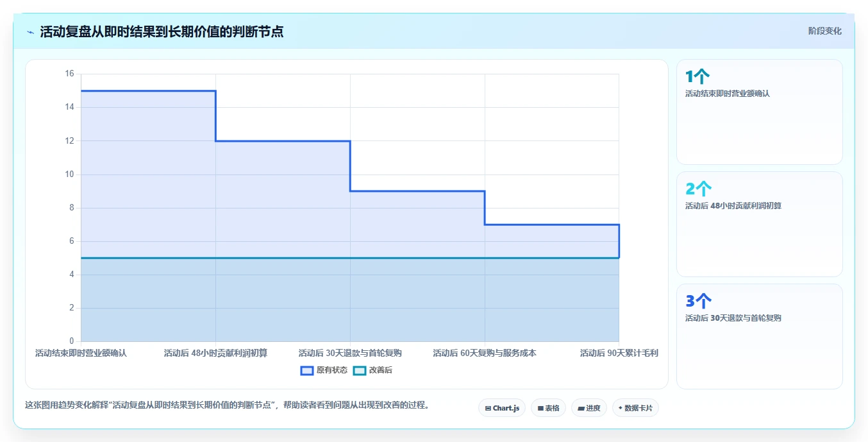Select the 数据卡片 tag
The image size is (868, 442).
click(635, 408)
